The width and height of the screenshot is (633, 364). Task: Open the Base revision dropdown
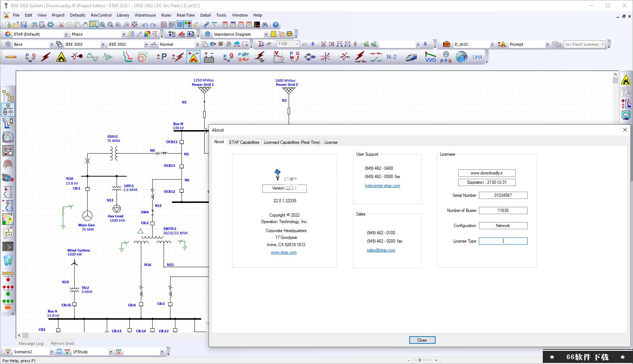pos(52,44)
